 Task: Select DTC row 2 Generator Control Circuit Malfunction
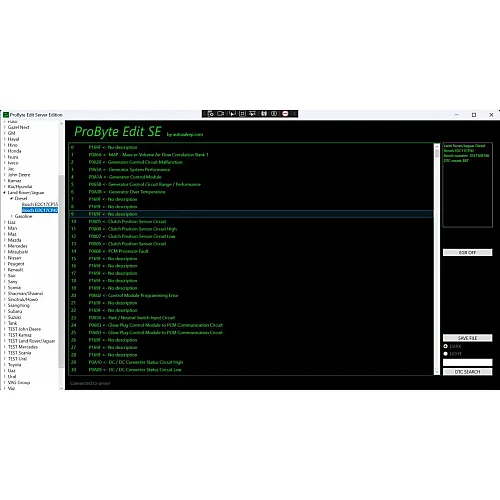click(x=251, y=162)
